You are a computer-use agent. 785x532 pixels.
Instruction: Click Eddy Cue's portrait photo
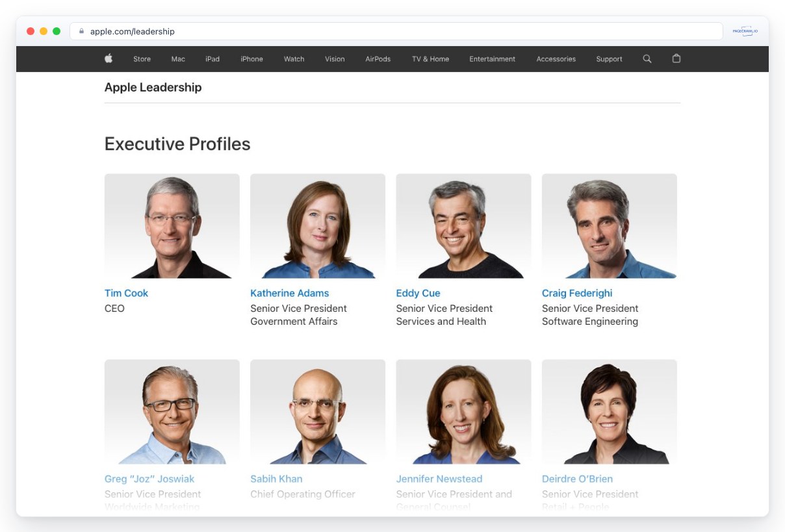point(463,226)
